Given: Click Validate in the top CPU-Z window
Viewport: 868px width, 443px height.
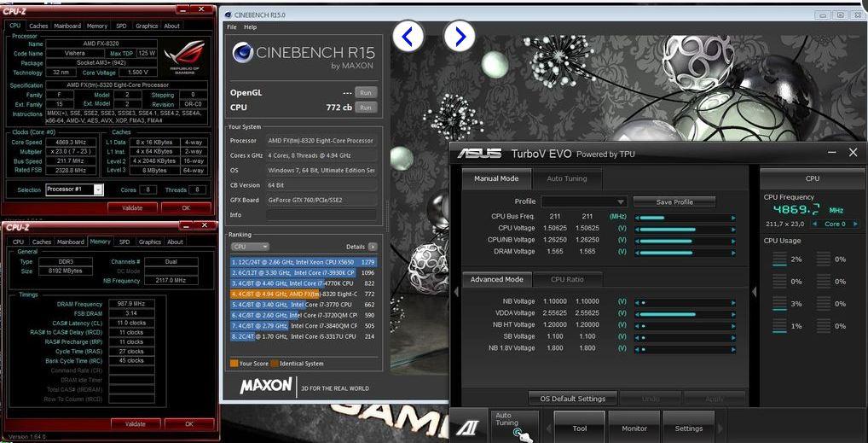Looking at the screenshot, I should click(132, 208).
